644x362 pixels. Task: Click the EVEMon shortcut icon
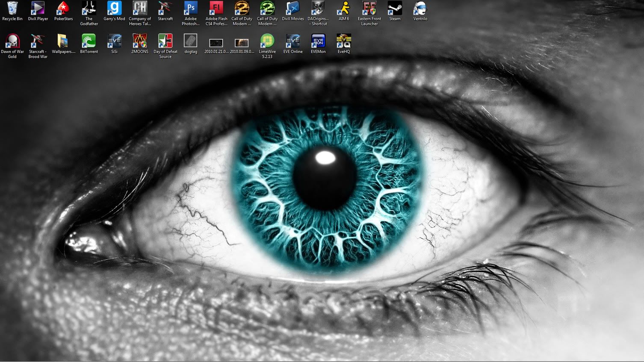click(x=318, y=41)
